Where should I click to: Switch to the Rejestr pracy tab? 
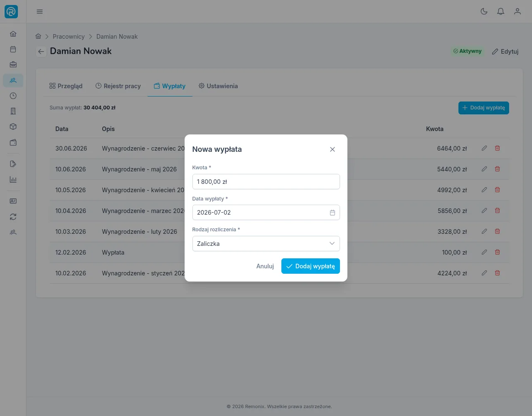point(118,86)
